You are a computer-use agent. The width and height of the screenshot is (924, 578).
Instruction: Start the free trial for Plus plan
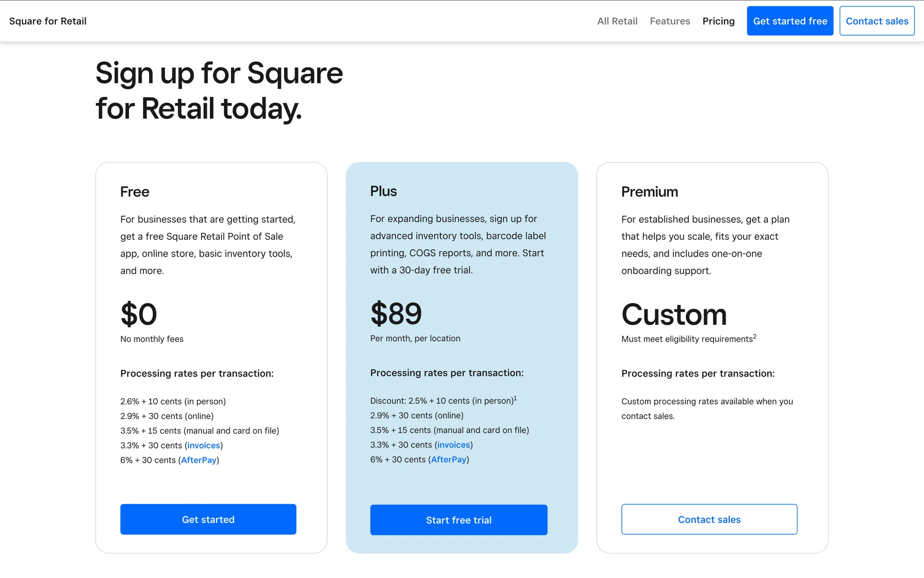(x=458, y=520)
